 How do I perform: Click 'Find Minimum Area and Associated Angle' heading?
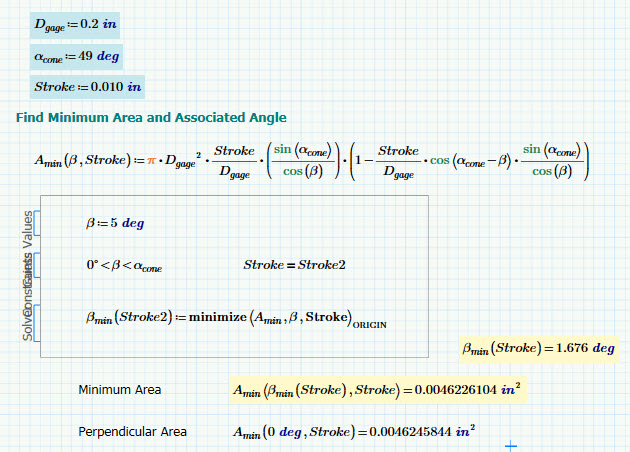tap(151, 117)
